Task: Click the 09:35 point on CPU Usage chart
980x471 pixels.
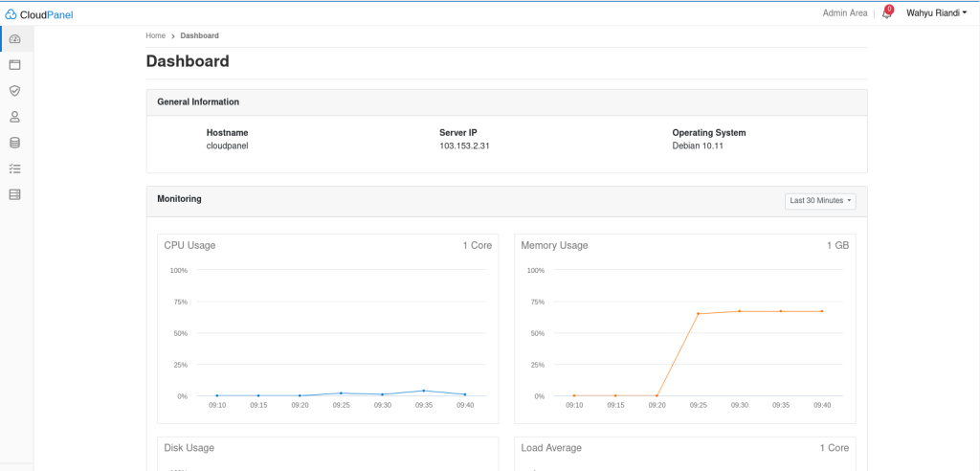Action: (x=424, y=391)
